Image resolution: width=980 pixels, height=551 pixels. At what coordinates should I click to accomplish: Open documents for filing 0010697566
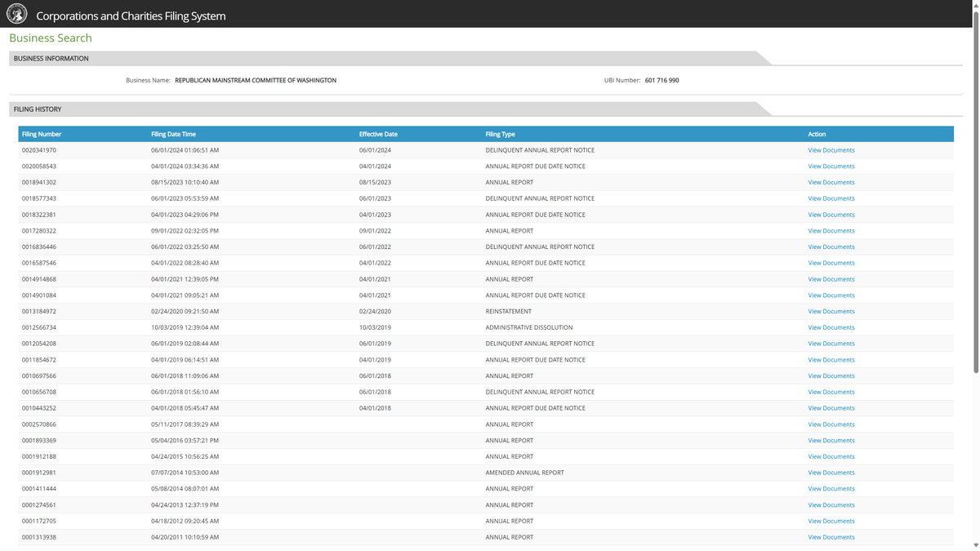point(831,376)
